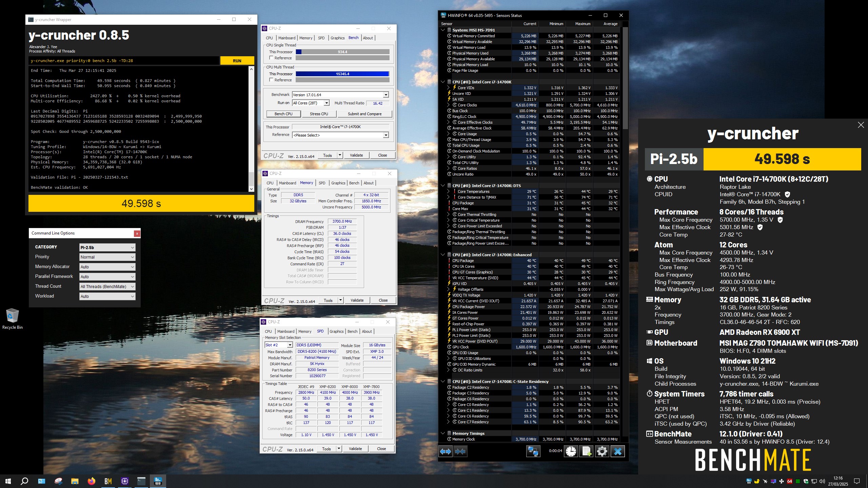The width and height of the screenshot is (868, 488).
Task: Switch to HWiNFO taskbar icon
Action: pyautogui.click(x=158, y=481)
